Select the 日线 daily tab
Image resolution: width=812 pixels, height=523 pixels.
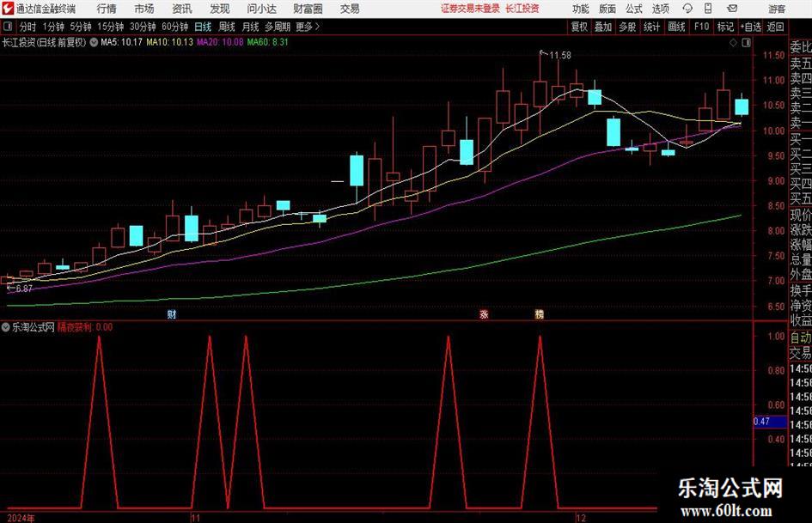tap(203, 27)
